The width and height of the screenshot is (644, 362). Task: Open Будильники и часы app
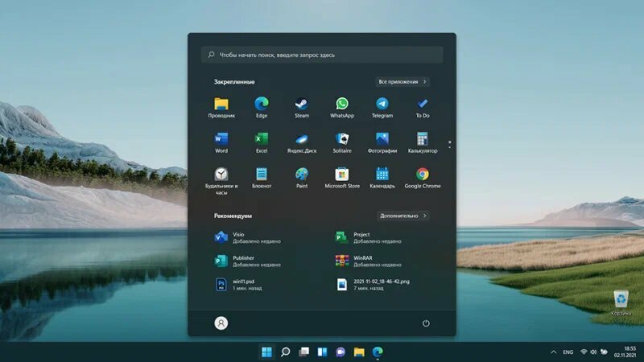pyautogui.click(x=221, y=181)
